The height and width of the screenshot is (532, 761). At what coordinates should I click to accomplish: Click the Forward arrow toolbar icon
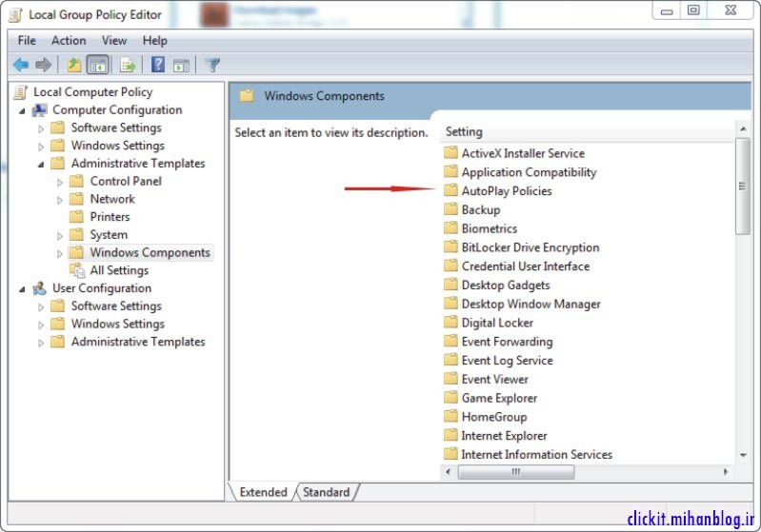43,65
